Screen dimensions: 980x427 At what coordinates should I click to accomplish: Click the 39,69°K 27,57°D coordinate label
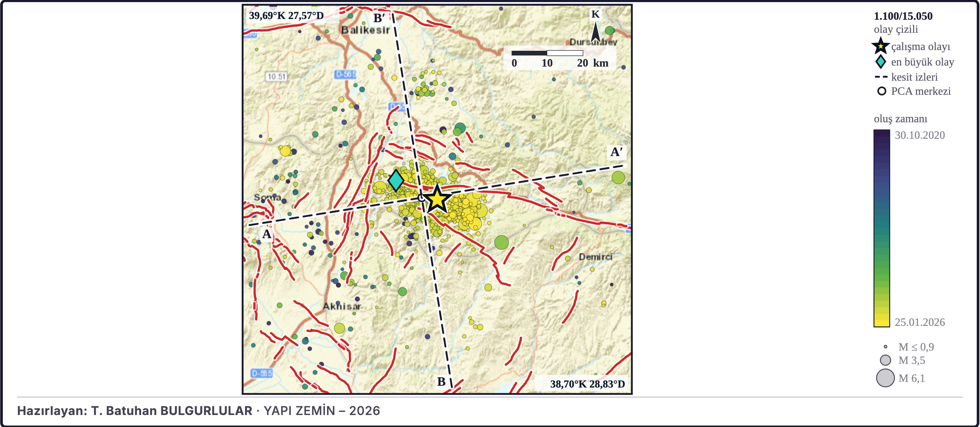pyautogui.click(x=286, y=16)
